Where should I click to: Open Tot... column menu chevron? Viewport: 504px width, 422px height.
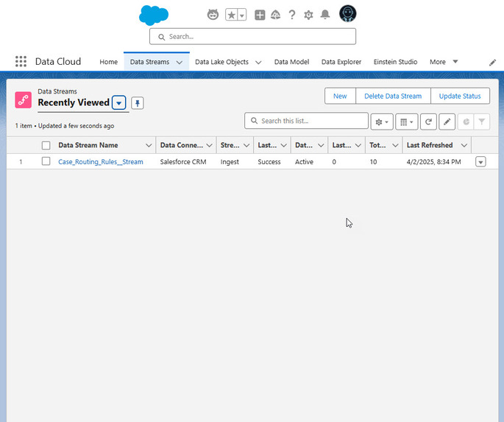pyautogui.click(x=395, y=145)
